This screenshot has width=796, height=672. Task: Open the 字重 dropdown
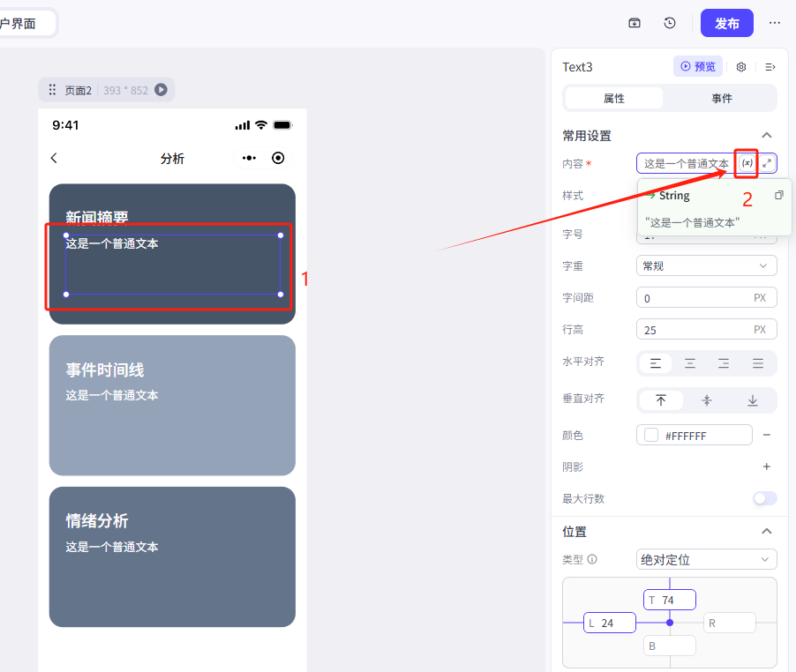[x=706, y=265]
